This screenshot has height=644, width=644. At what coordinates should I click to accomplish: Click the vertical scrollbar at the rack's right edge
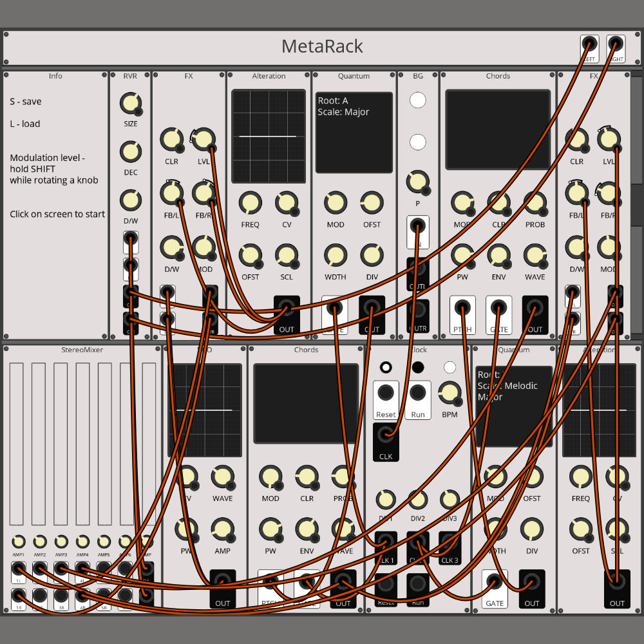pos(636,206)
